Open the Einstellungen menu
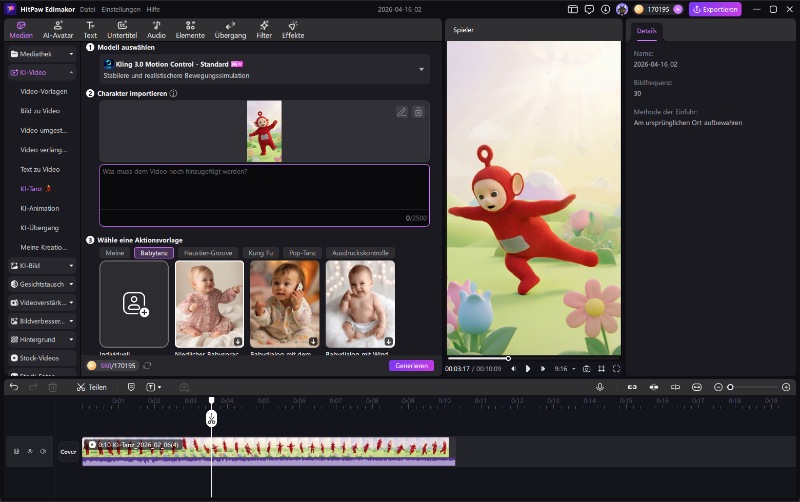The height and width of the screenshot is (502, 800). tap(121, 9)
